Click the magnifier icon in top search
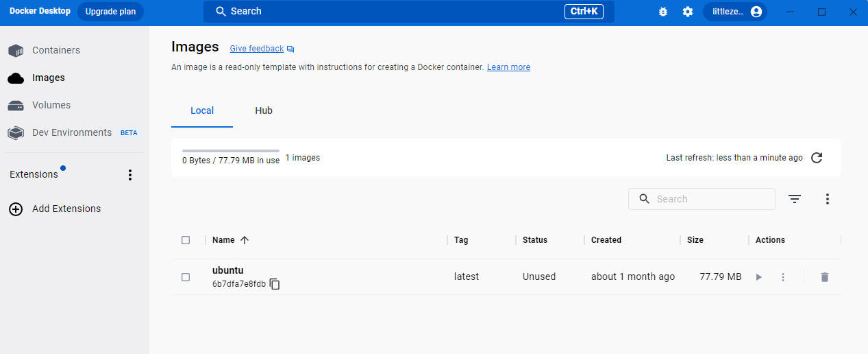Viewport: 868px width, 354px height. click(x=221, y=11)
